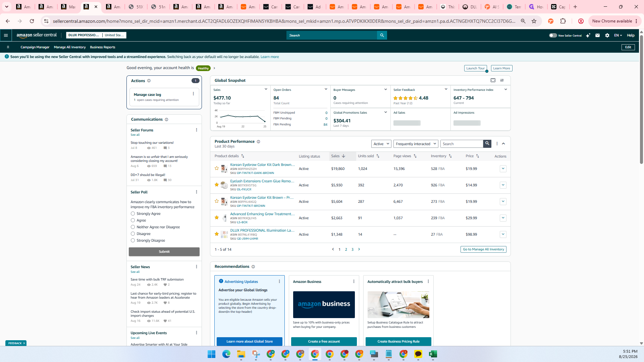Viewport: 644px width, 362px height.
Task: Open Seller Poll options kebab menu
Action: click(197, 192)
